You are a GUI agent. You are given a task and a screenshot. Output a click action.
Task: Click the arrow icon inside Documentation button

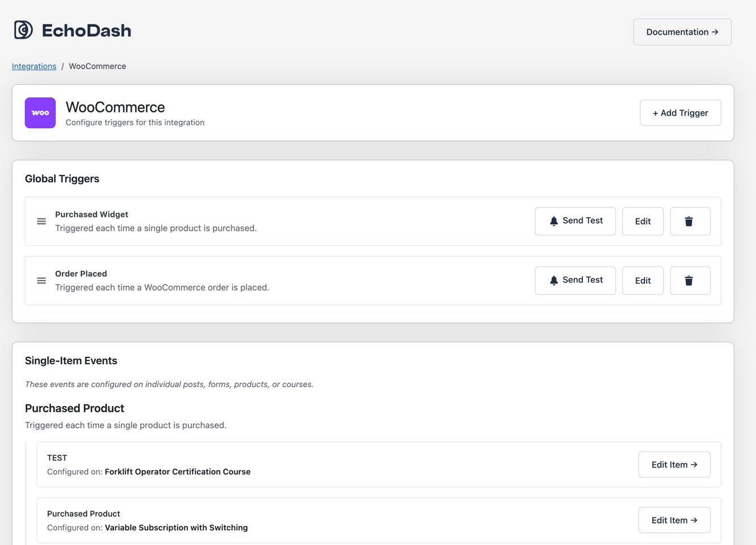tap(716, 32)
